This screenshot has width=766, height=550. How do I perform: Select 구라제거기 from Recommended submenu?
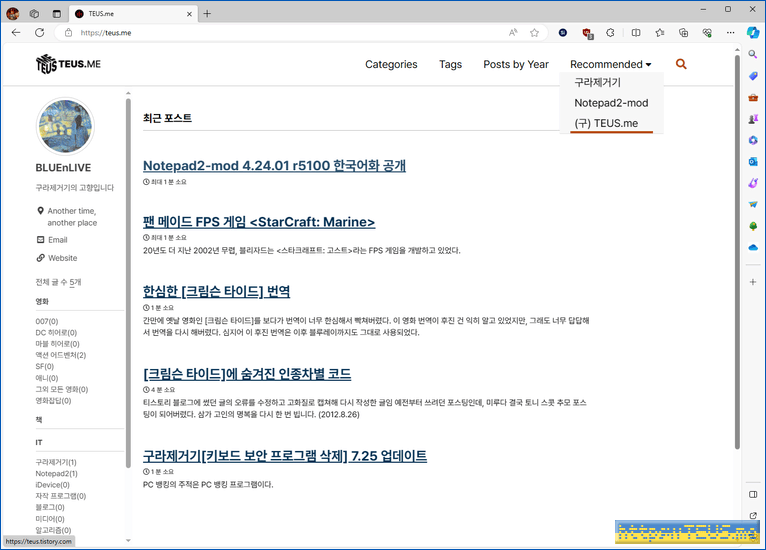[x=597, y=82]
